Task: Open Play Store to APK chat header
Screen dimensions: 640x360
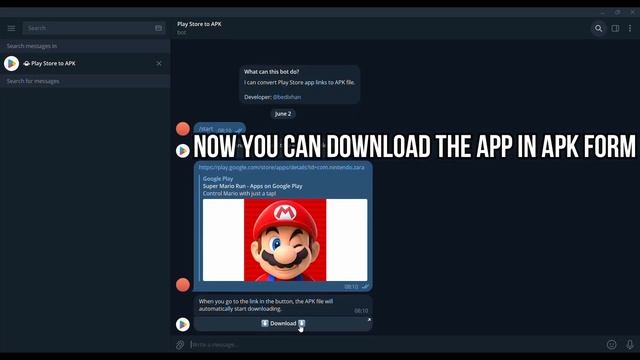Action: (x=199, y=28)
